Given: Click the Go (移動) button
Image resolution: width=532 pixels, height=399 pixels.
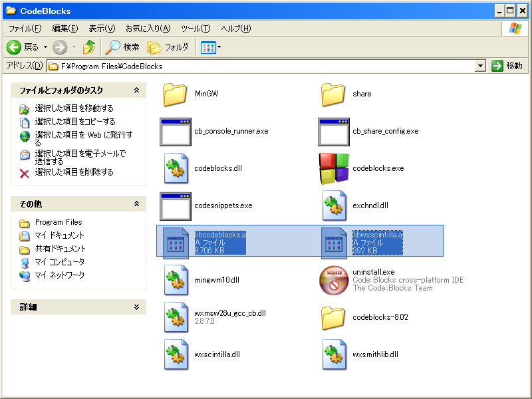Looking at the screenshot, I should coord(507,66).
